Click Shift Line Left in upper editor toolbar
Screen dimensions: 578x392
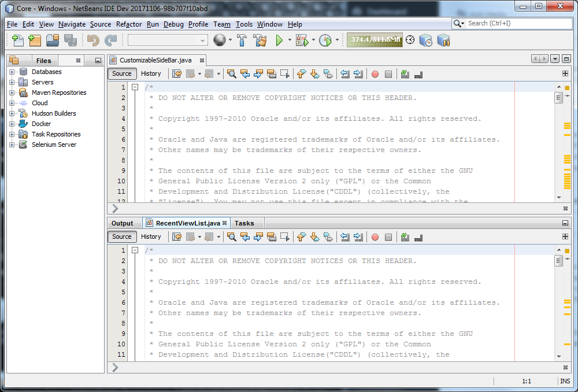(x=345, y=74)
